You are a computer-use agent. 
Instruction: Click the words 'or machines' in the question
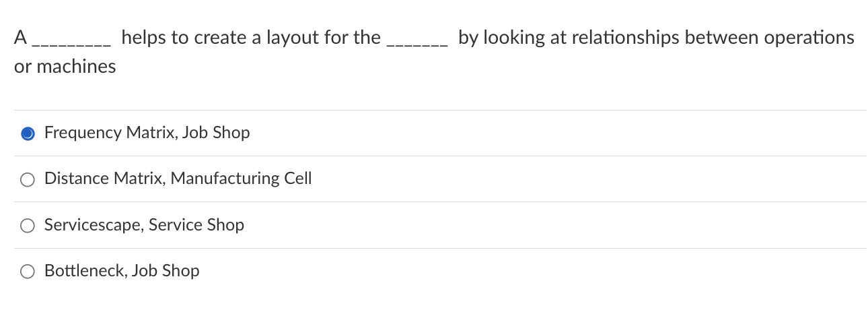[x=65, y=67]
